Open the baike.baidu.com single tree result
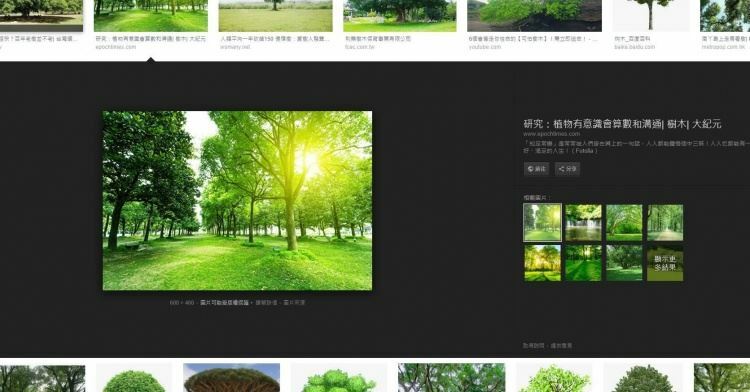Image resolution: width=750 pixels, height=392 pixels. click(x=651, y=16)
